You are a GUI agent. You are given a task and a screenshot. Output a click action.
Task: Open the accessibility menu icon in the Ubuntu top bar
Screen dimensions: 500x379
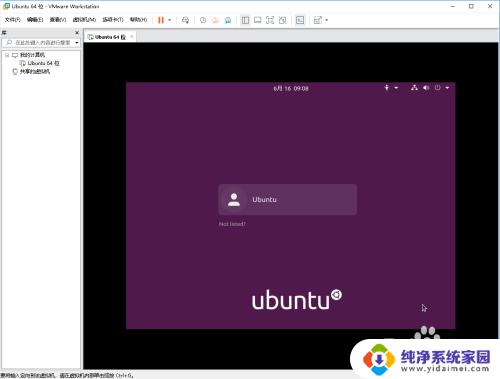(x=387, y=88)
